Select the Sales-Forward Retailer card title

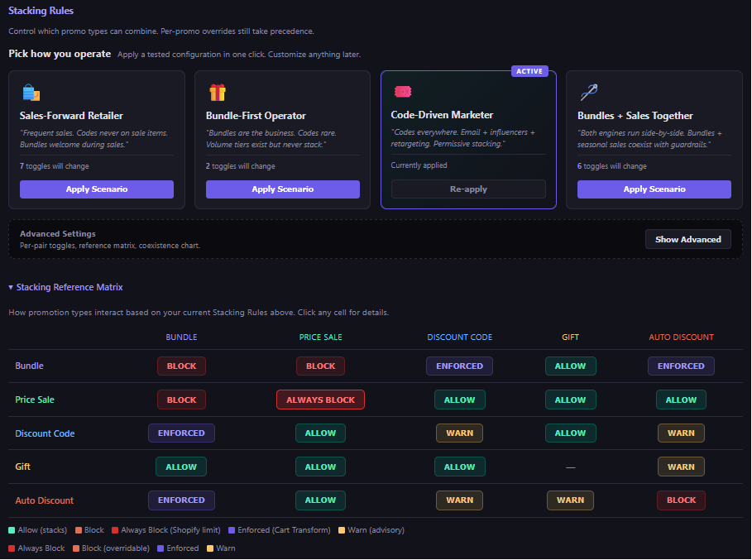coord(71,116)
